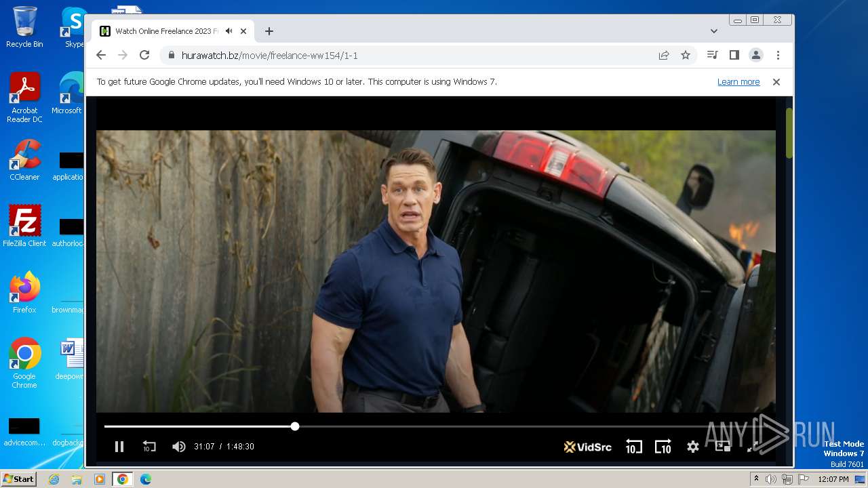
Task: Open the deepown Word document icon
Action: coord(70,359)
